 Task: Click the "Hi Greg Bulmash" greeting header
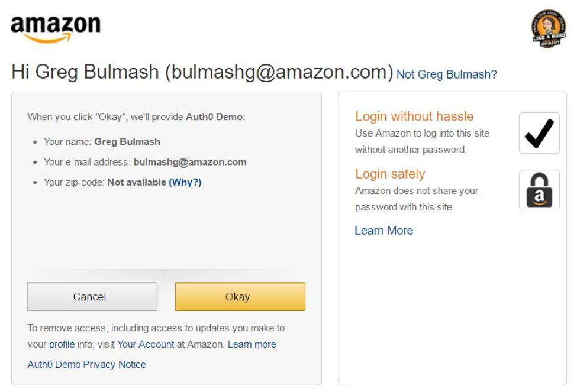[202, 72]
